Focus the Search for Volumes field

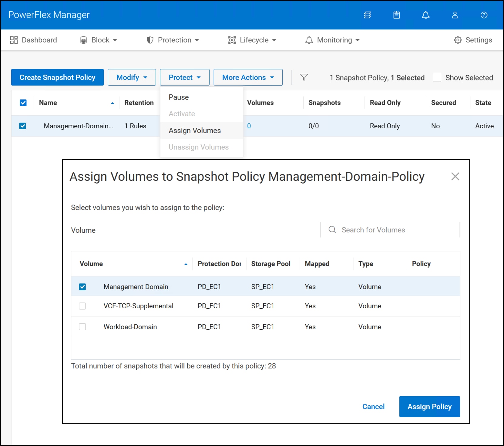[390, 230]
